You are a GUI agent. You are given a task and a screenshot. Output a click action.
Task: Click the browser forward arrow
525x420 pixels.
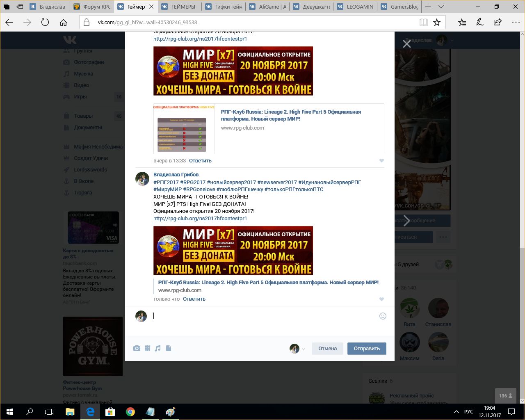pyautogui.click(x=27, y=23)
